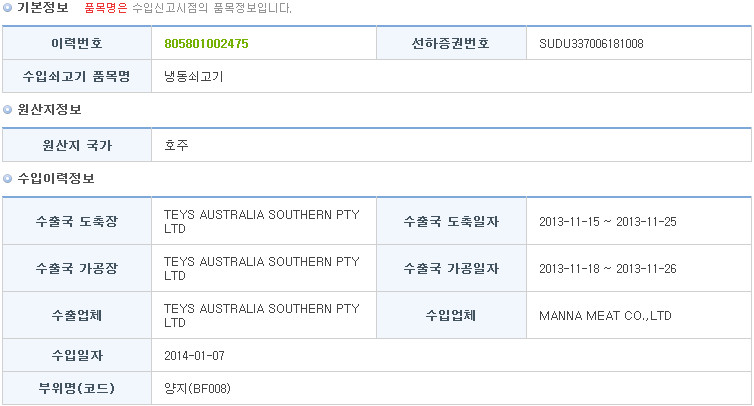
Task: Click the 부위명(코드) header cell
Action: pyautogui.click(x=77, y=388)
